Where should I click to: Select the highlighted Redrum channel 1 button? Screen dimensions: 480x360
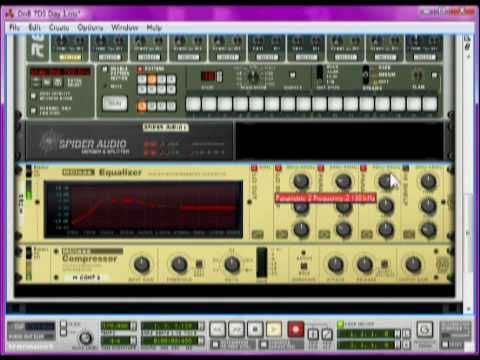click(x=70, y=57)
